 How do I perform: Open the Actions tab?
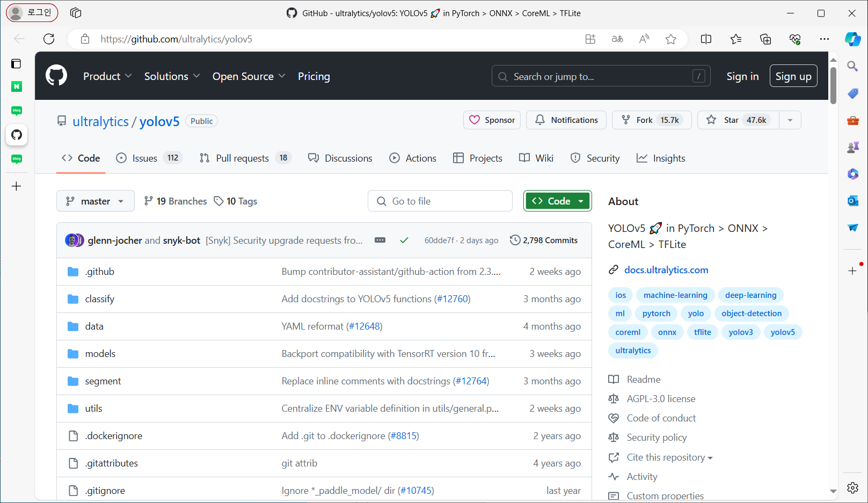pos(413,158)
